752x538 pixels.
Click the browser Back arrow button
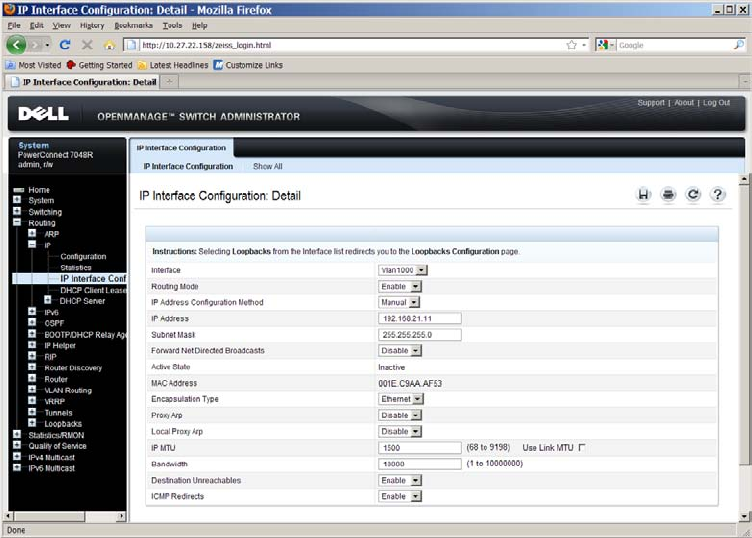(18, 45)
